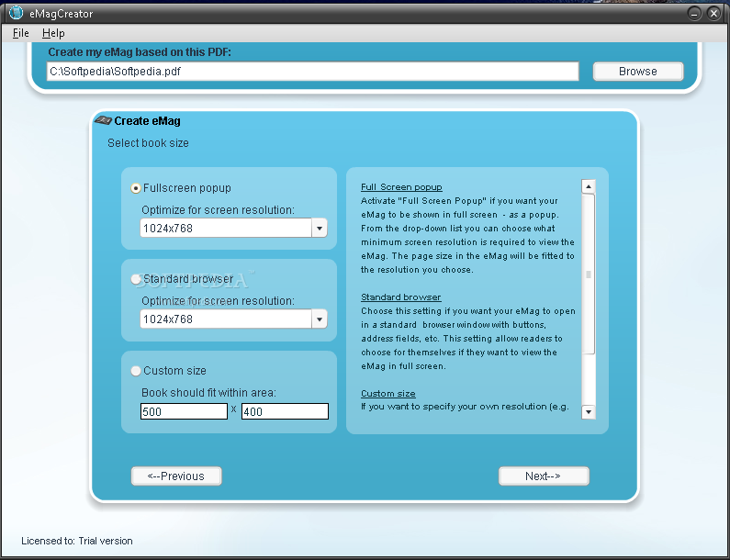Screen dimensions: 730x560
Task: Expand the Fullscreen popup resolution dropdown
Action: 320,228
